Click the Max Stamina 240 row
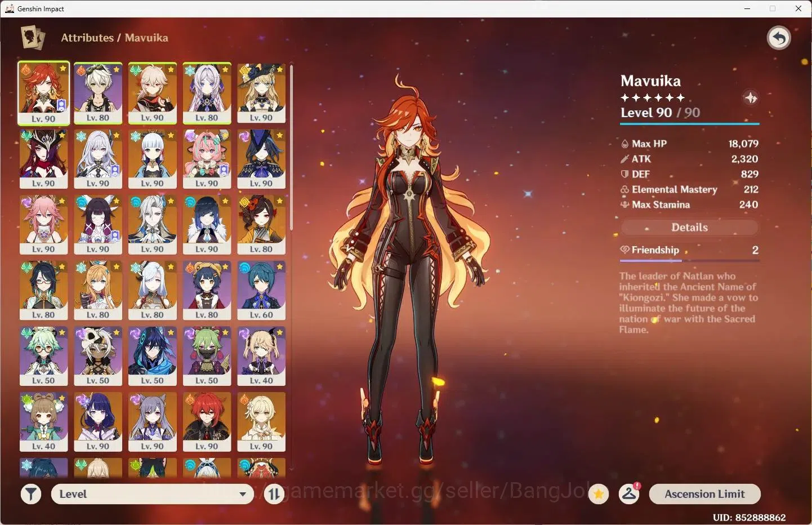The width and height of the screenshot is (812, 525). [689, 204]
